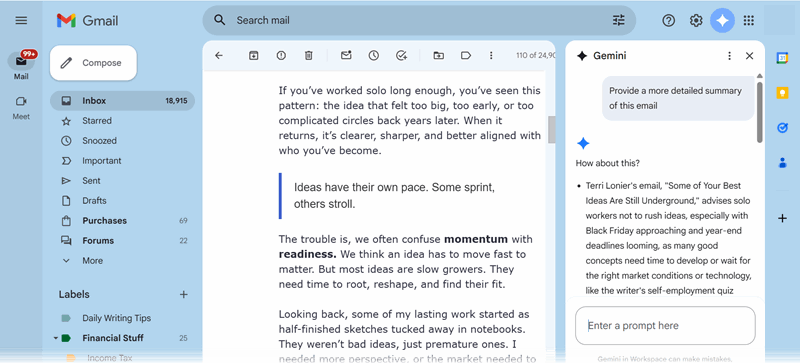Open the Inbox folder
Screen dimensions: 800x364
[122, 101]
